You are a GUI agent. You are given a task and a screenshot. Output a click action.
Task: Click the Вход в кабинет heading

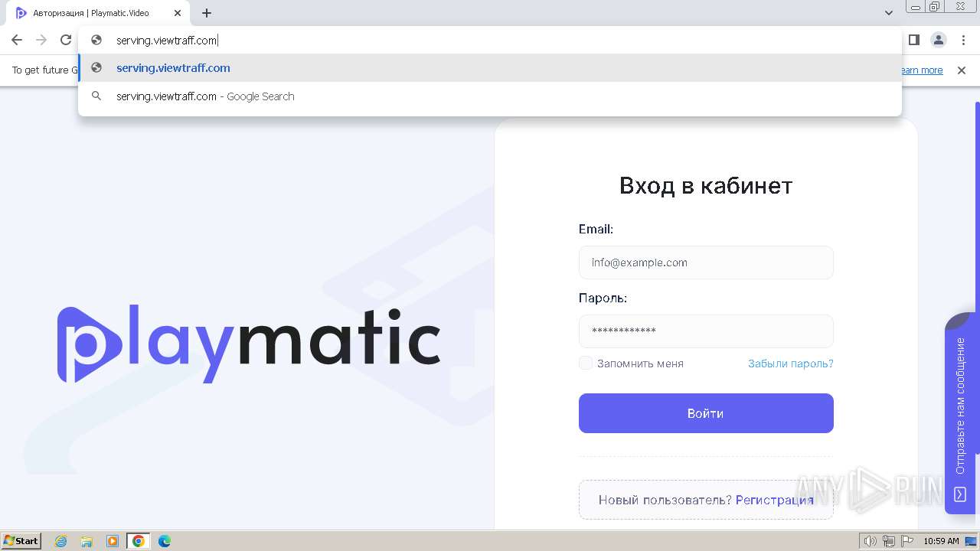(x=706, y=186)
